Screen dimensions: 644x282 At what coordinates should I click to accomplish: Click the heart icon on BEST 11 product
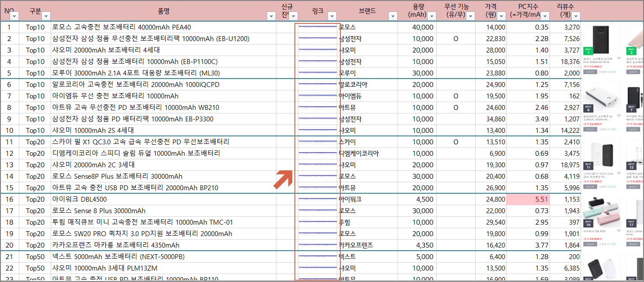point(618,174)
